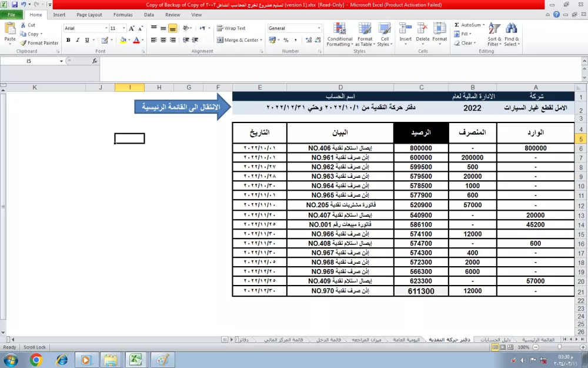
Task: Open the number format General dropdown
Action: [319, 28]
